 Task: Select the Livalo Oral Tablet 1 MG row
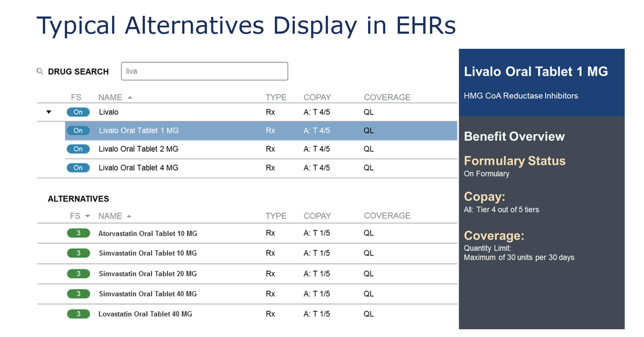coord(261,131)
